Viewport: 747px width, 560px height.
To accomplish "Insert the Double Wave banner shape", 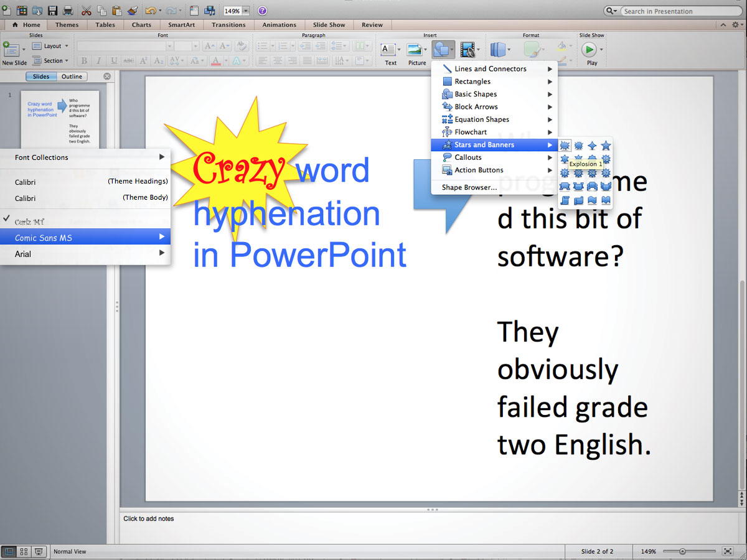I will point(606,200).
